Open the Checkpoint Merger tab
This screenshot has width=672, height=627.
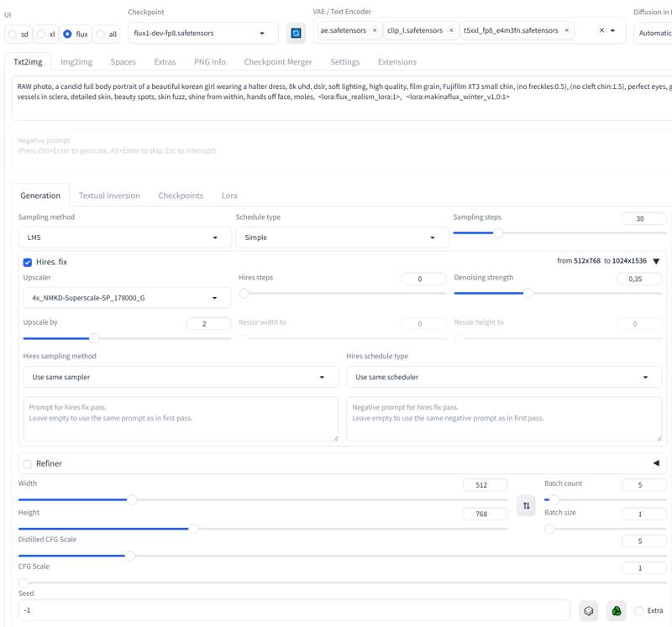tap(278, 61)
